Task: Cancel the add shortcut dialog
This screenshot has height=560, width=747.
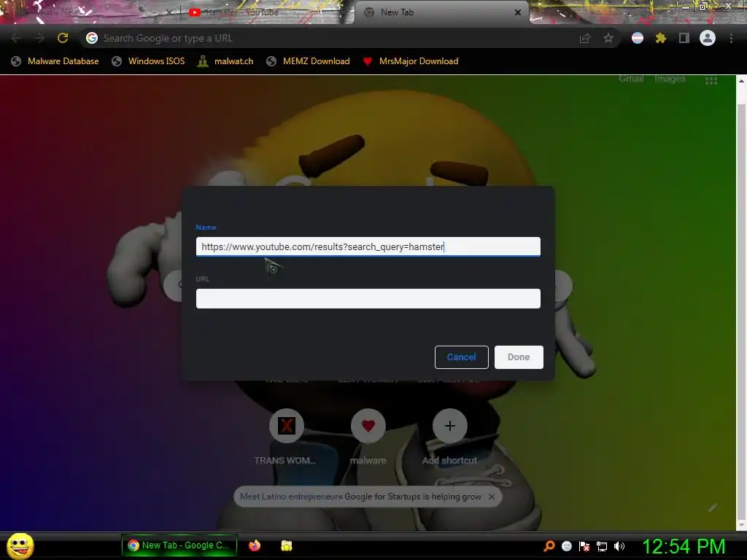Action: pyautogui.click(x=462, y=357)
